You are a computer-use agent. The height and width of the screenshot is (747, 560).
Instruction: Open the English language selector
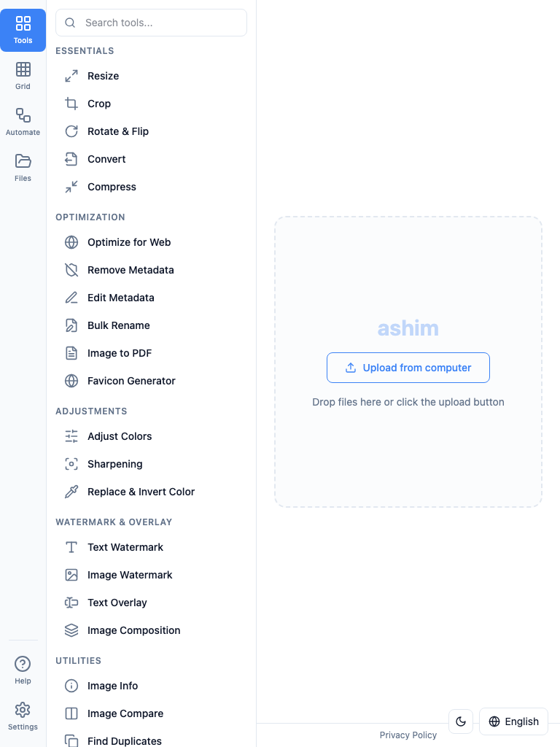[514, 721]
